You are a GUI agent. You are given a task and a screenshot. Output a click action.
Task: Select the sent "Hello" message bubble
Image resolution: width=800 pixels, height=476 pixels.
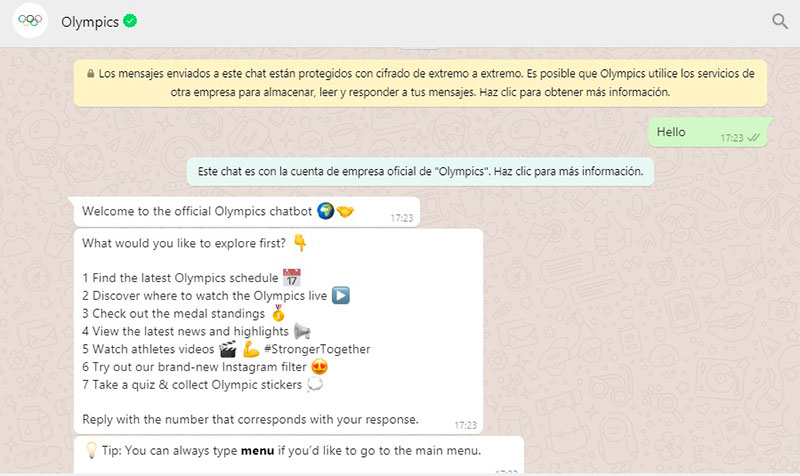[x=710, y=132]
